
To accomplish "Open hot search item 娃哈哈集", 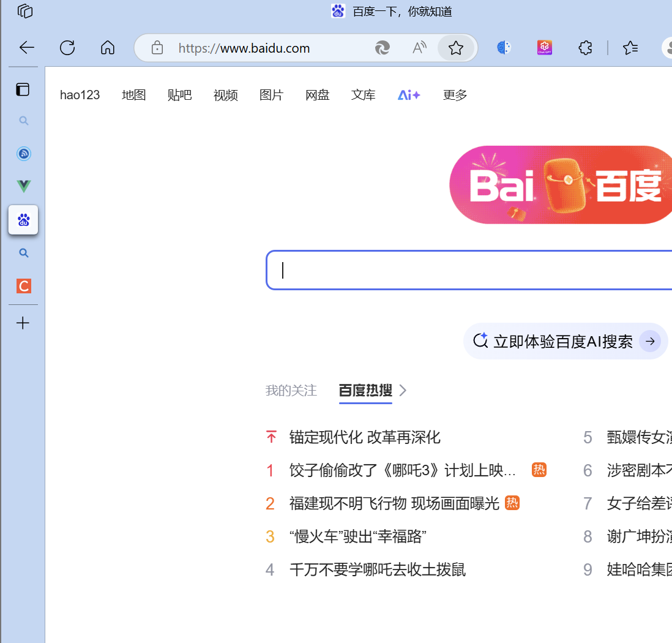I will coord(639,570).
